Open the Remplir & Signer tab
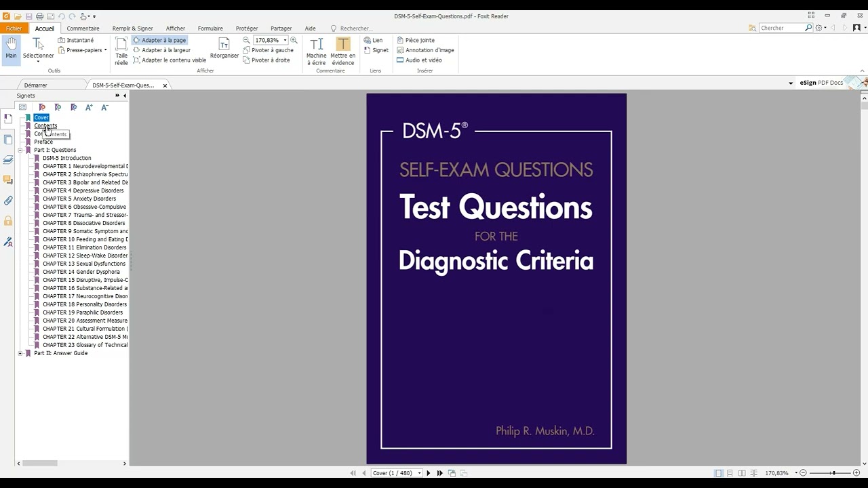Image resolution: width=868 pixels, height=488 pixels. click(x=132, y=28)
